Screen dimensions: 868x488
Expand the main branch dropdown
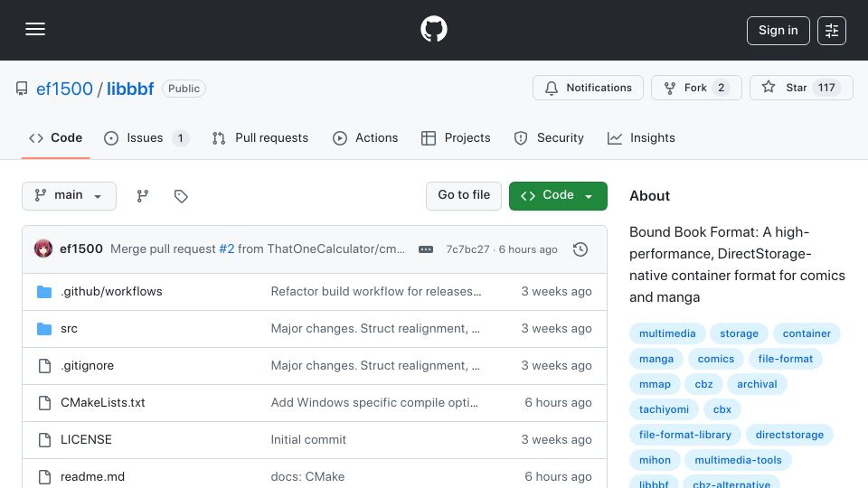coord(70,196)
